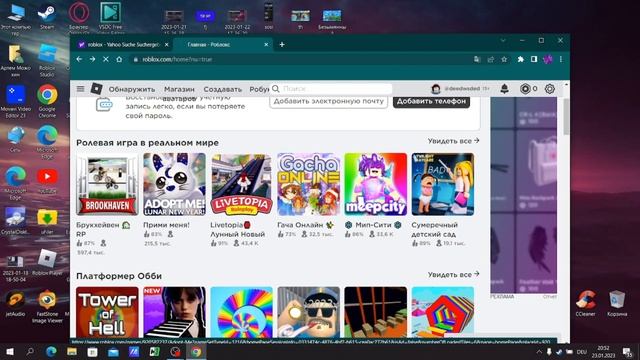Click taskbar clock and date
The height and width of the screenshot is (360, 640).
tap(603, 351)
